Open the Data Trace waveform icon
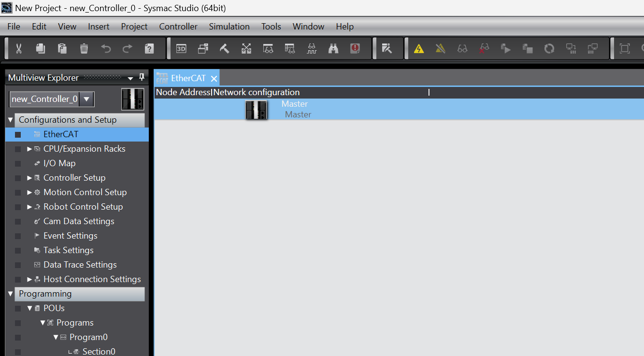This screenshot has height=356, width=644. [x=312, y=48]
